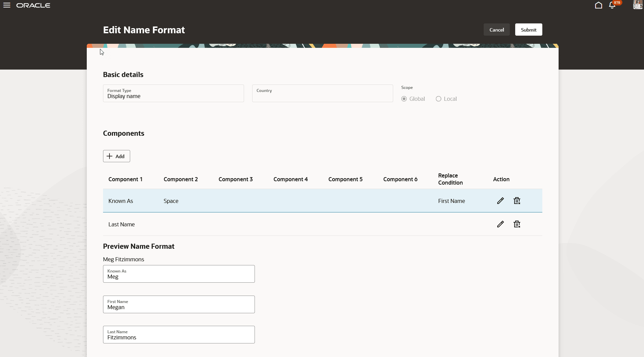
Task: Delete the Last Name component row
Action: [x=517, y=224]
